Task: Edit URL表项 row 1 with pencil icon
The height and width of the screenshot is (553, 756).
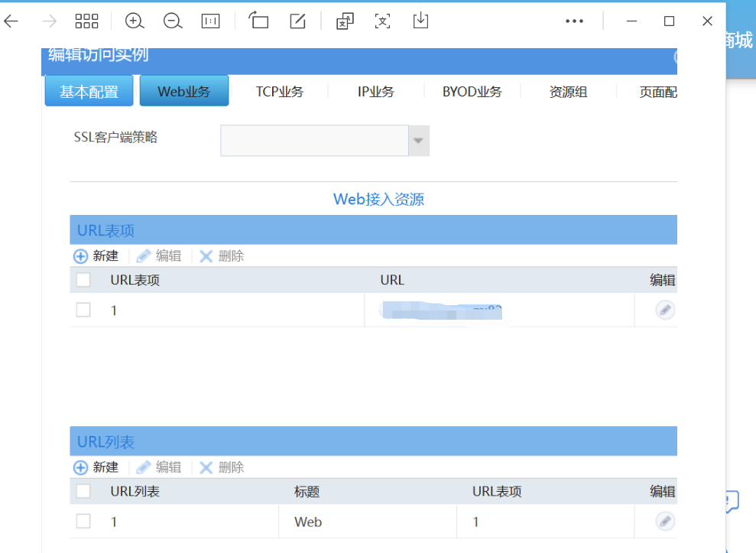Action: coord(665,310)
